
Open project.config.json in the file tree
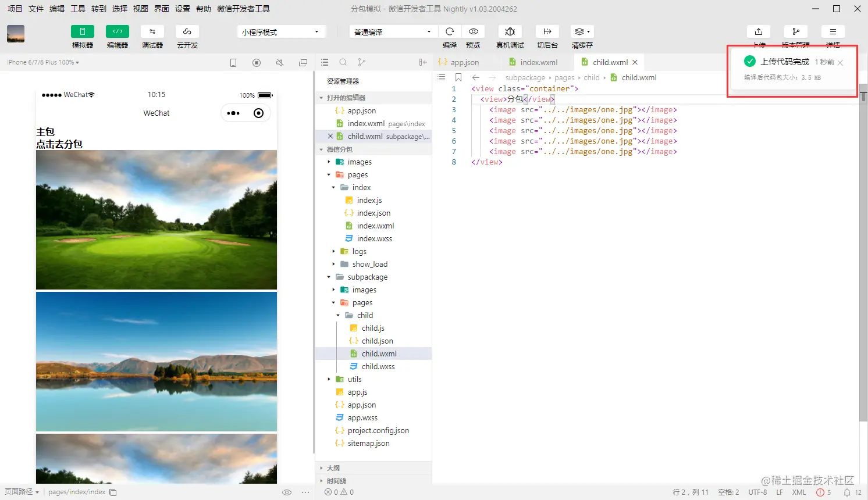(378, 431)
